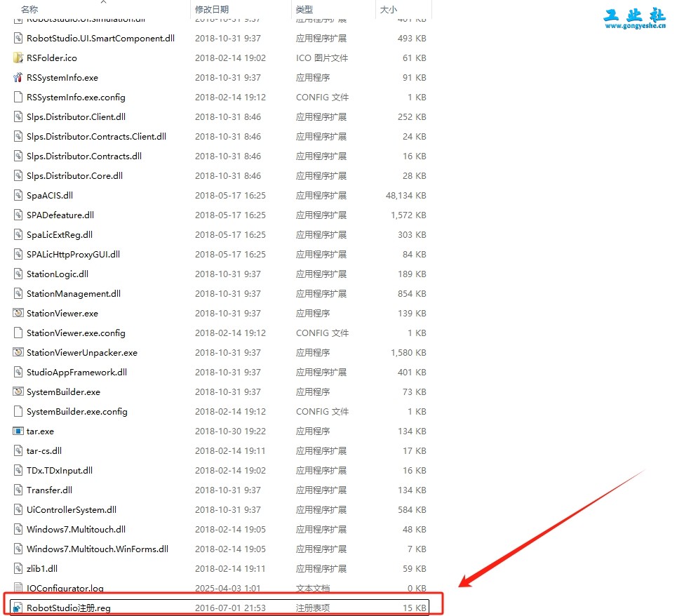
Task: Click the RobotStudio.UI.SmartComponent.dll icon
Action: (18, 39)
